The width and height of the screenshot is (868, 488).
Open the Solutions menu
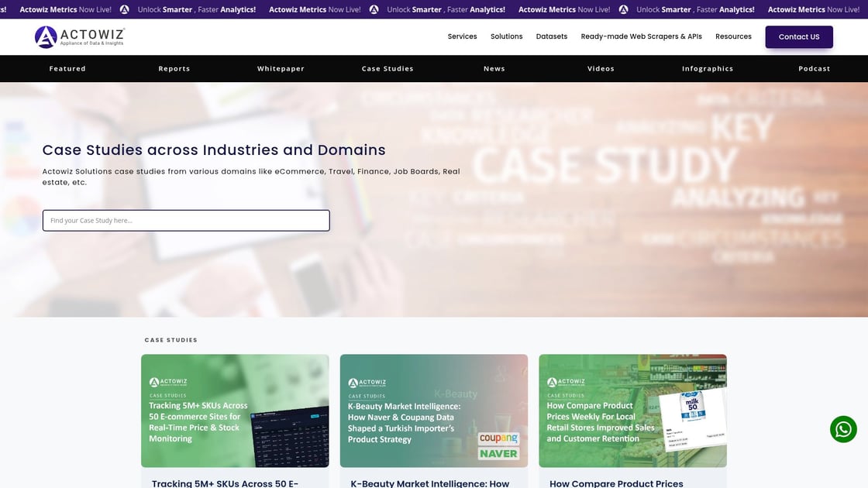click(507, 36)
